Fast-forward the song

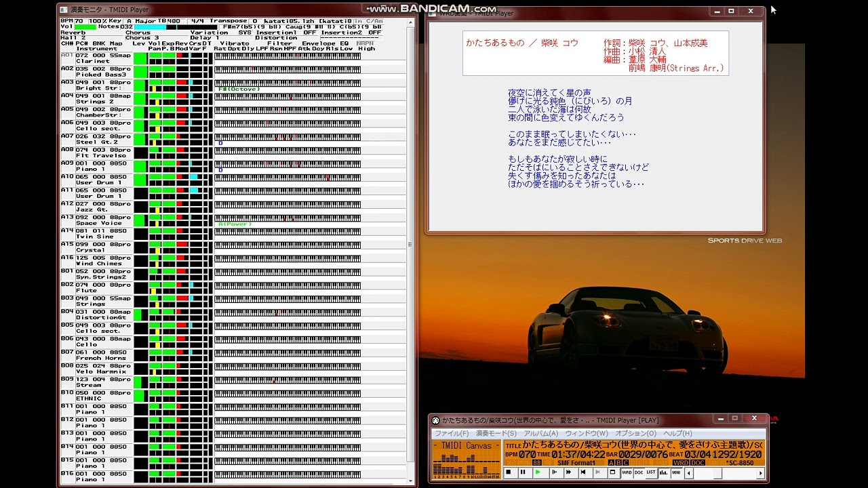pyautogui.click(x=568, y=472)
